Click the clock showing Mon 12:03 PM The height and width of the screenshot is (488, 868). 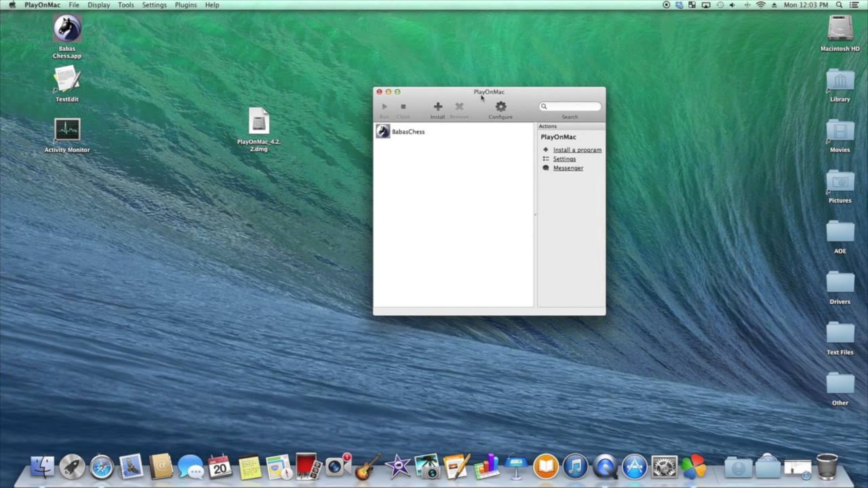[806, 5]
